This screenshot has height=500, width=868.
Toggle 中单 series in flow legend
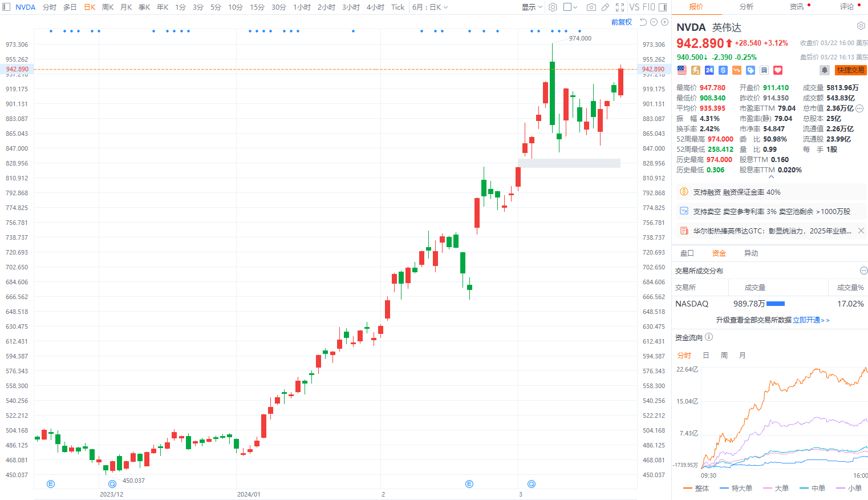point(813,488)
